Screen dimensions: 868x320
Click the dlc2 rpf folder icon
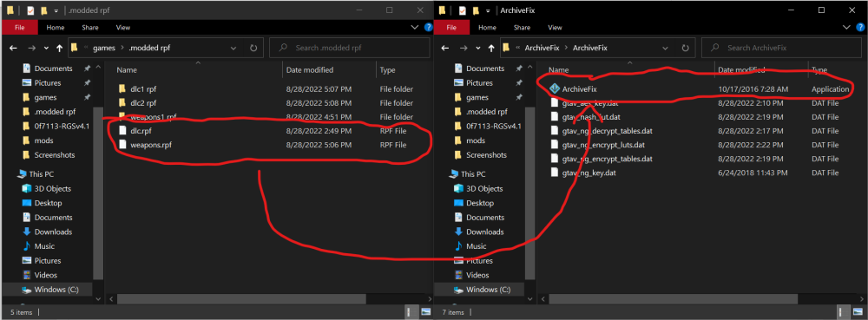coord(122,103)
